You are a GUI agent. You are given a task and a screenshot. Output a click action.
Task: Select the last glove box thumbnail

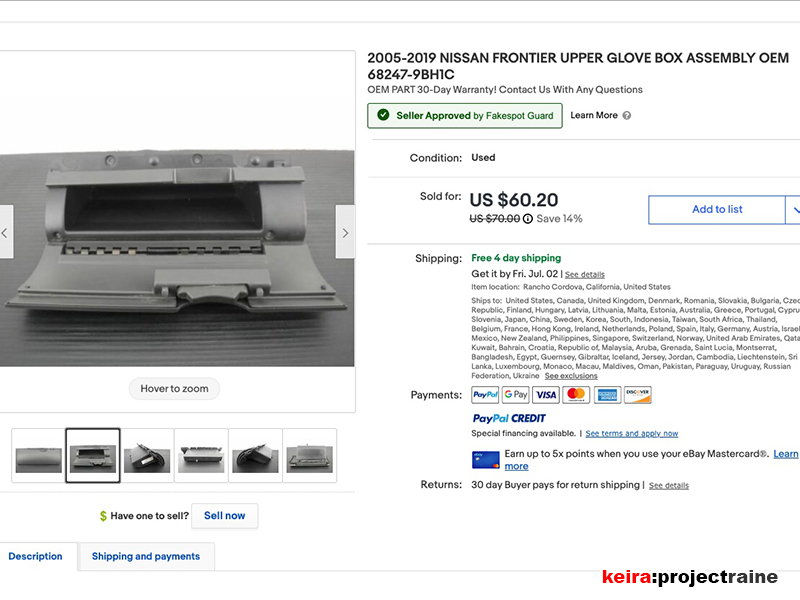pos(310,456)
